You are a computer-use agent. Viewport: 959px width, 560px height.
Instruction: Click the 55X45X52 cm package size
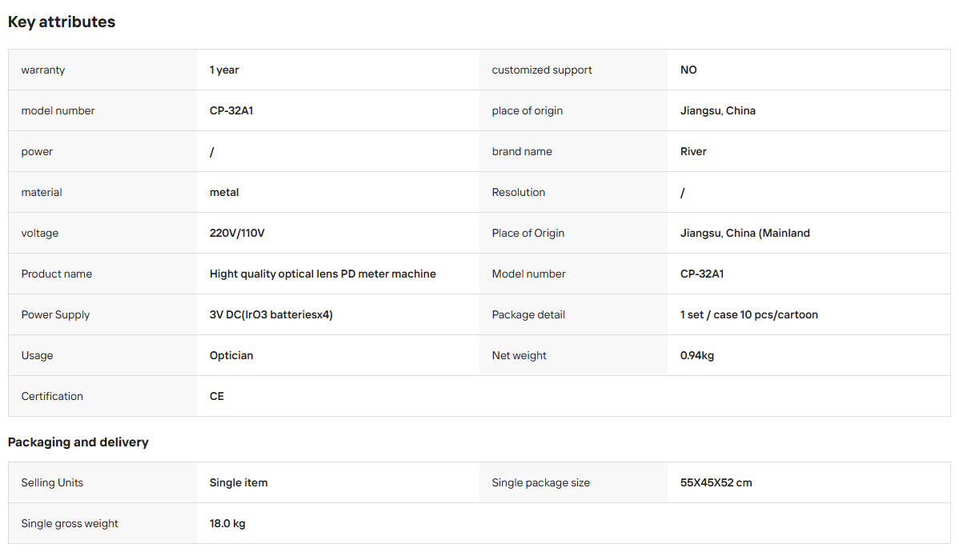[x=716, y=482]
